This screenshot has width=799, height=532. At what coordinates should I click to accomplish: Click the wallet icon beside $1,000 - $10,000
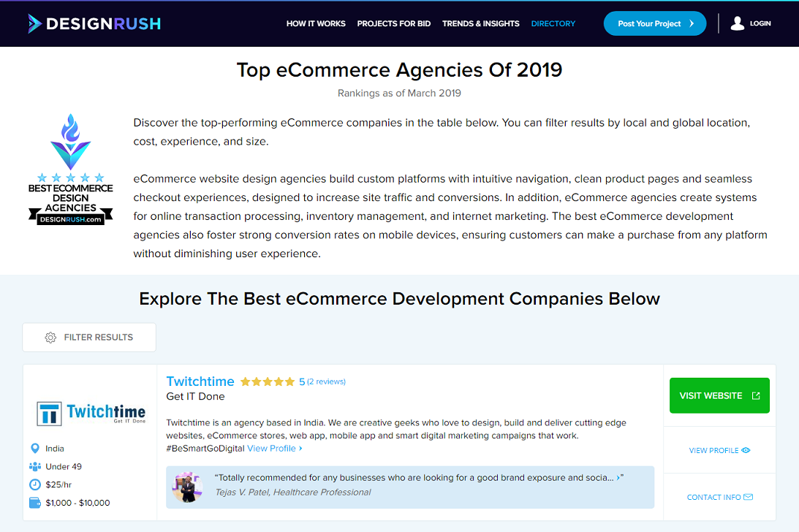35,503
